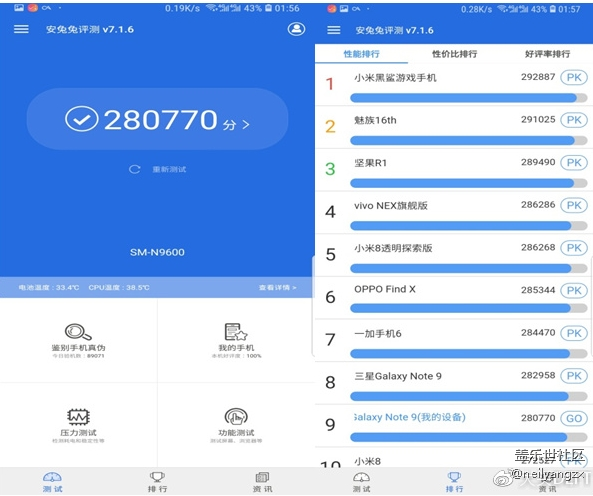This screenshot has width=593, height=496.
Task: Click 安兔兔评测 v7.1.6 title on left screen
Action: (90, 29)
